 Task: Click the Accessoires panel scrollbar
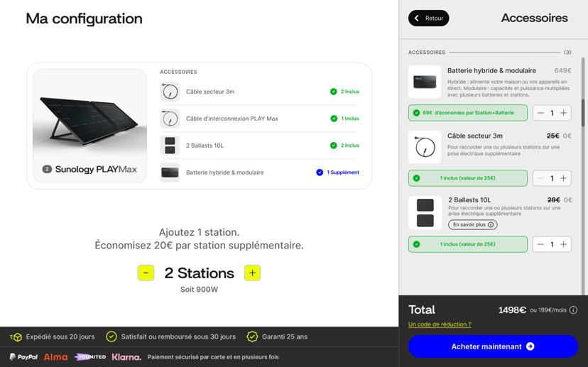pyautogui.click(x=583, y=112)
